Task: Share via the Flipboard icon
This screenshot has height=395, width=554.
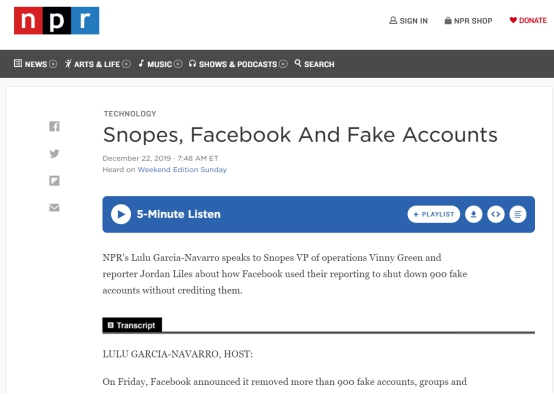Action: coord(54,181)
